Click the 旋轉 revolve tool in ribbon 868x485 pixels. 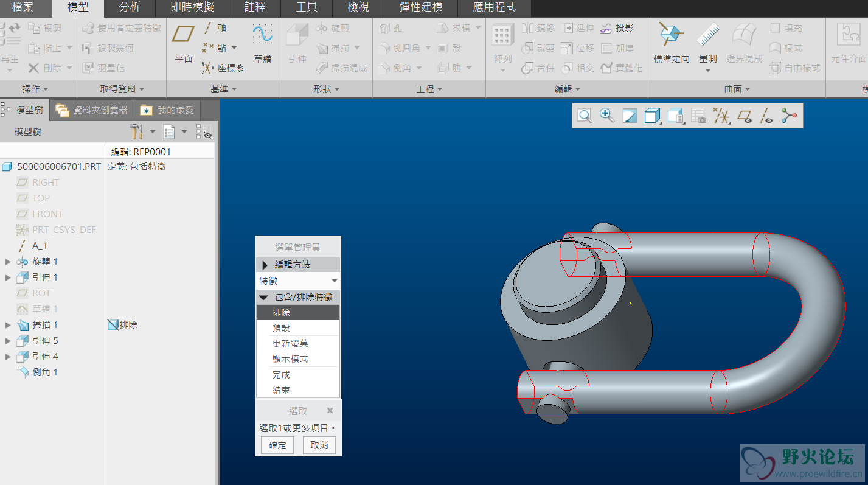pyautogui.click(x=332, y=27)
